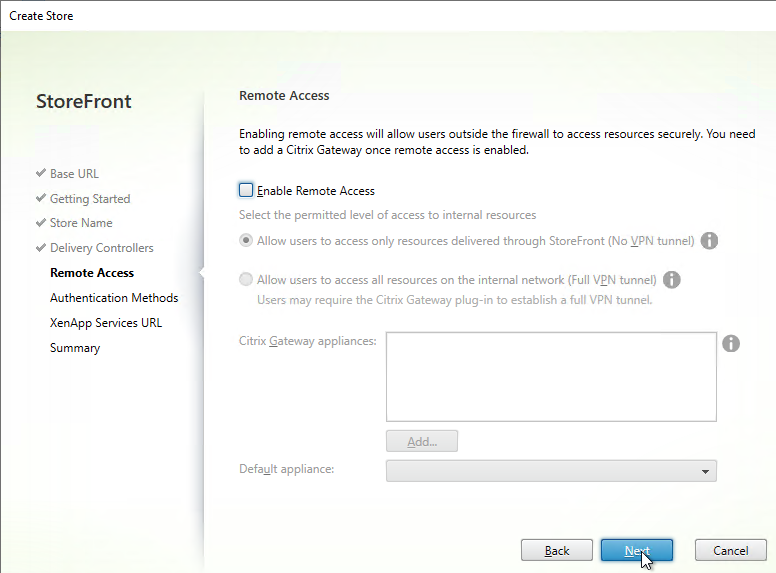This screenshot has width=776, height=573.
Task: Click 'Users may require the Citrix Gateway plug-in' note
Action: [454, 300]
